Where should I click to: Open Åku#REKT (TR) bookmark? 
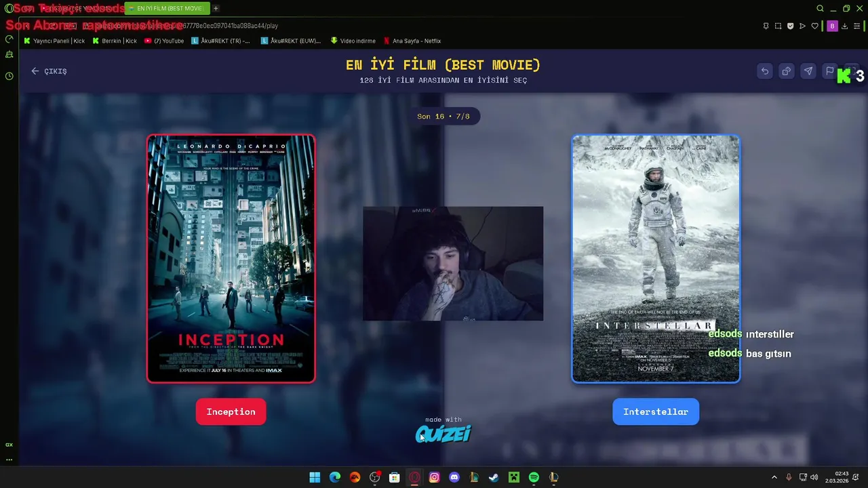pyautogui.click(x=220, y=41)
